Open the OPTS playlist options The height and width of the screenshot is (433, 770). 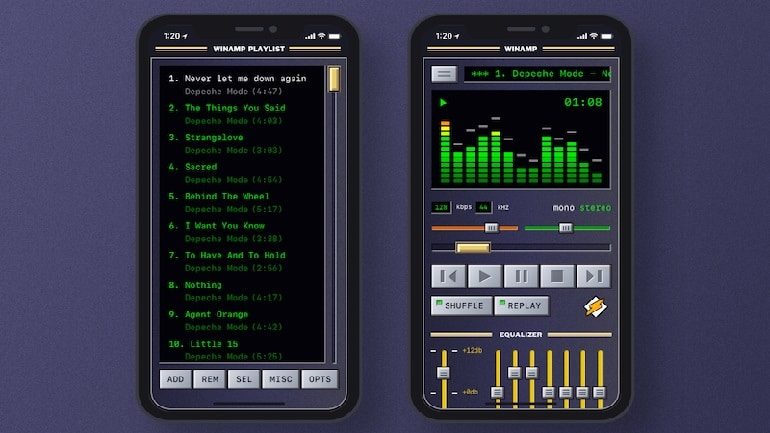coord(320,379)
